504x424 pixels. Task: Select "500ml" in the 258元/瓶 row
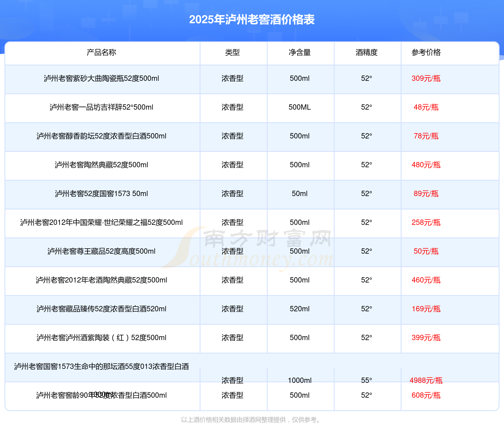[300, 222]
